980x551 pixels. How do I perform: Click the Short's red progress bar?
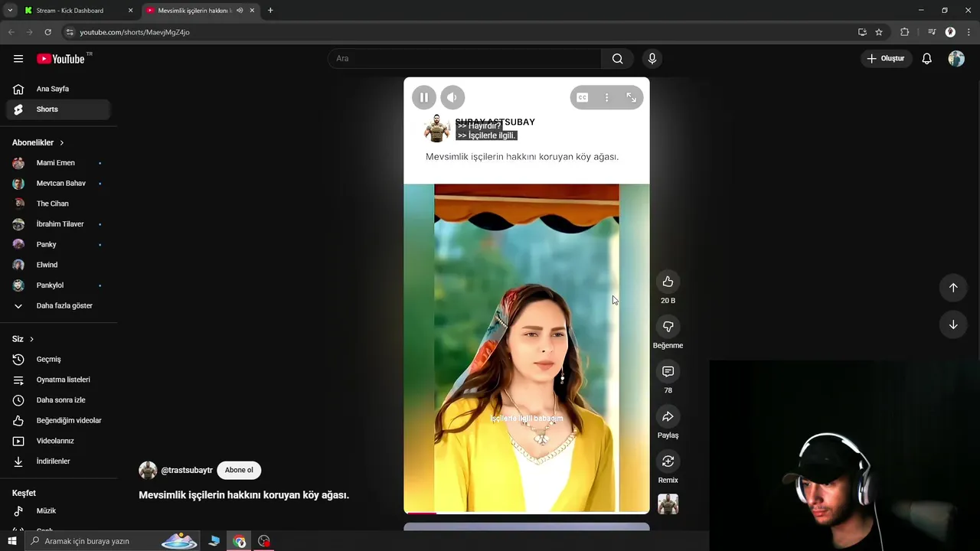click(x=421, y=513)
